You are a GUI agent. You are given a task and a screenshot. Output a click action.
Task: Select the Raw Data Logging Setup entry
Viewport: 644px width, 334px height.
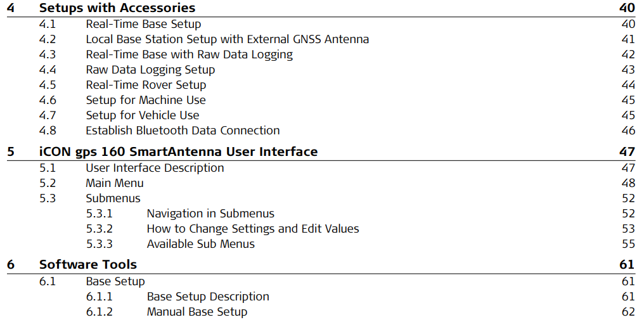[150, 70]
